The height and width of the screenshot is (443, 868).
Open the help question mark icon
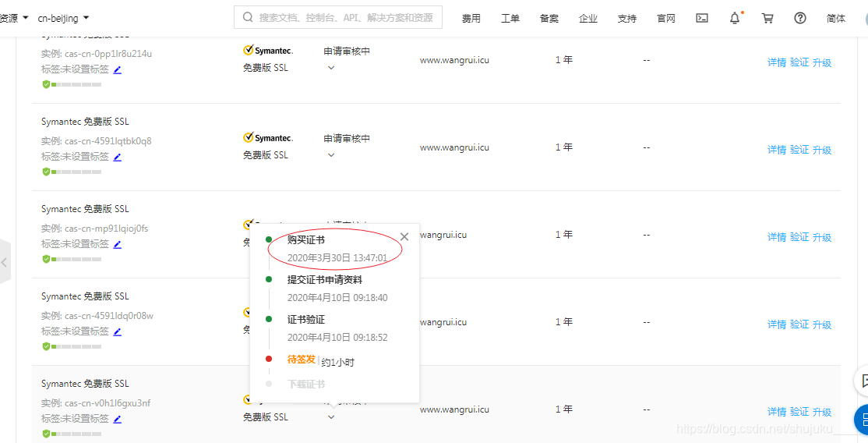click(x=800, y=18)
